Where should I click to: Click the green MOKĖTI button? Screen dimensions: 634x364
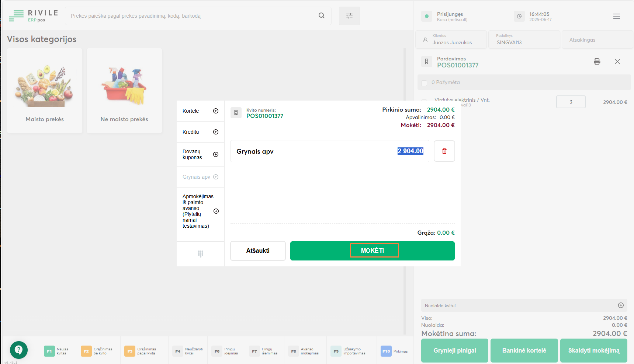pos(372,251)
